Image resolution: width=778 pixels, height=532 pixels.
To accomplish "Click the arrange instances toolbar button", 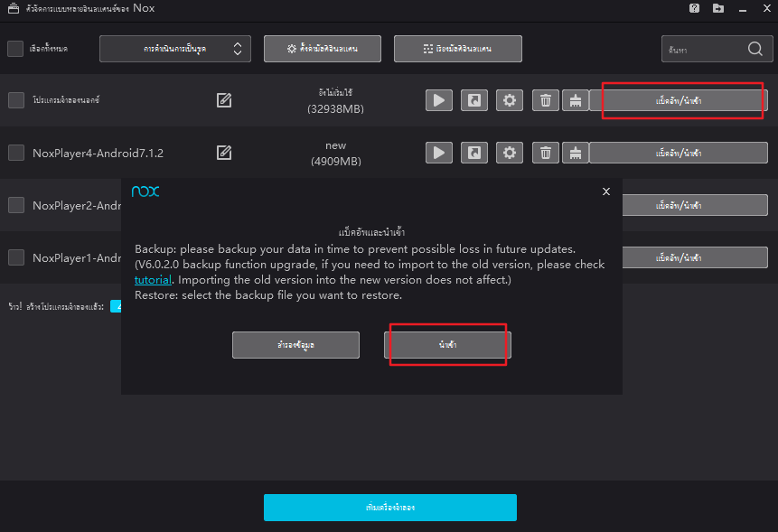I will 456,49.
